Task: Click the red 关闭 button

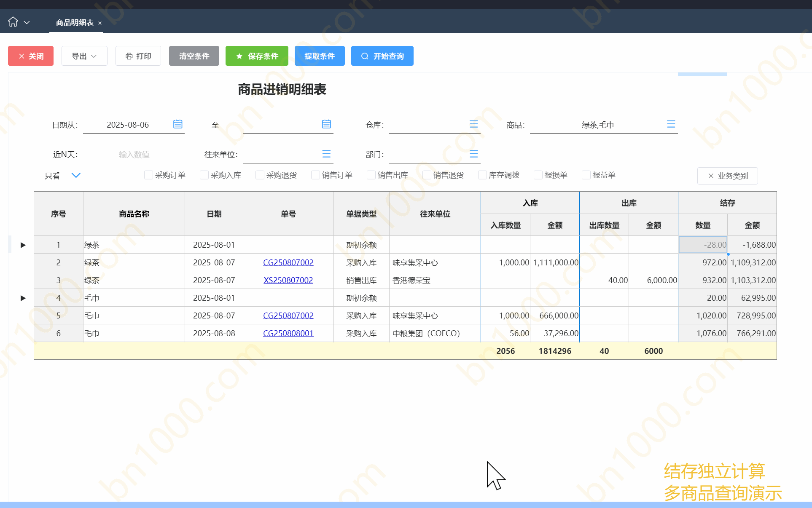Action: (31, 56)
